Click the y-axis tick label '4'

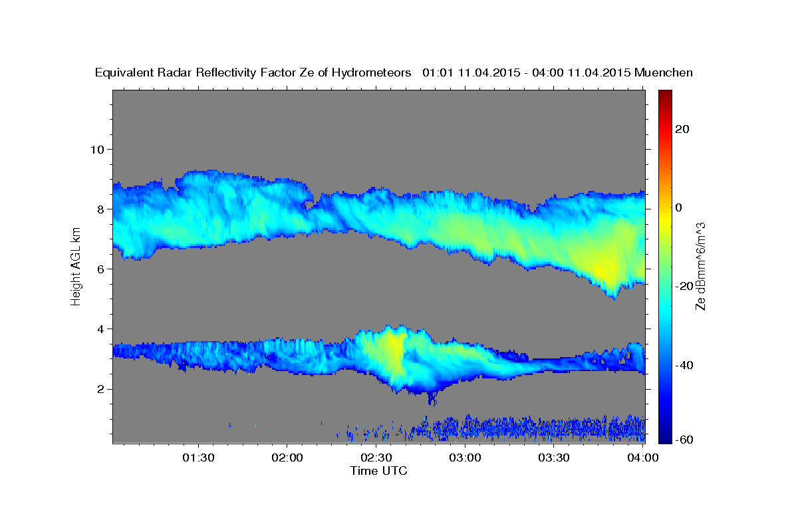pos(101,329)
